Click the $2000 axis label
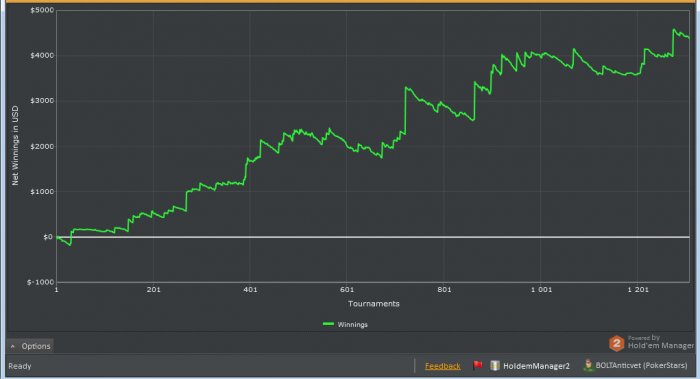The height and width of the screenshot is (379, 700). click(42, 146)
